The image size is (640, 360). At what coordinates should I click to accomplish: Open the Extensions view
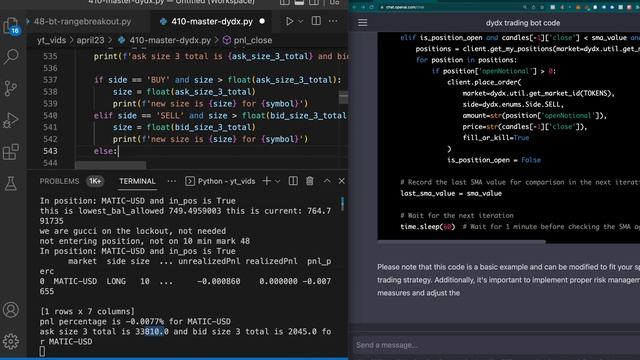pyautogui.click(x=11, y=152)
